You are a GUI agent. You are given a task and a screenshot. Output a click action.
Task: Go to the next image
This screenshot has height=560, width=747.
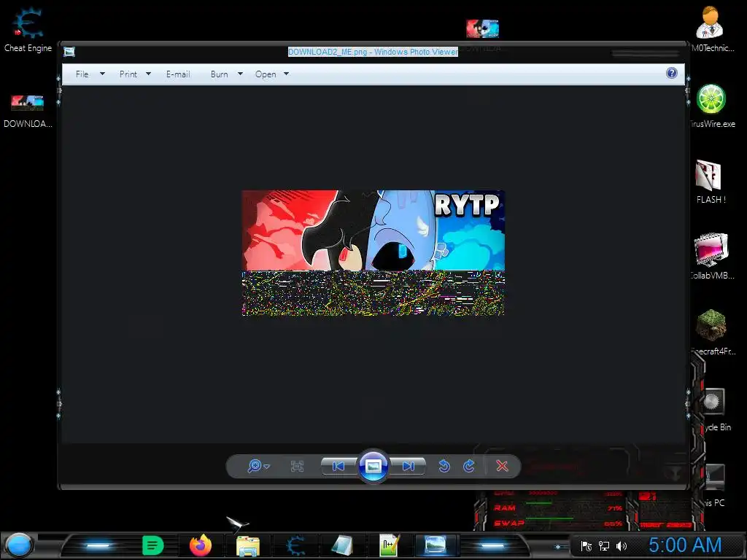pos(409,466)
